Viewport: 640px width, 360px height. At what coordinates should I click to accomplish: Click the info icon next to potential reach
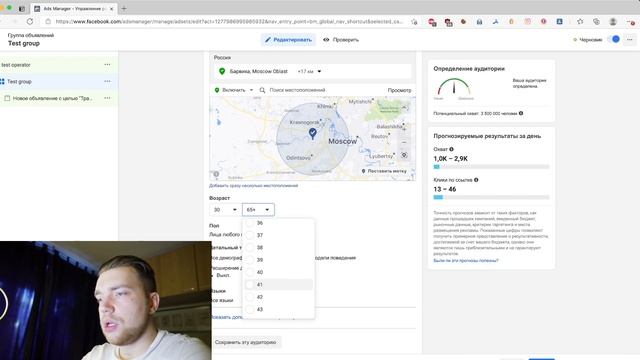[521, 113]
